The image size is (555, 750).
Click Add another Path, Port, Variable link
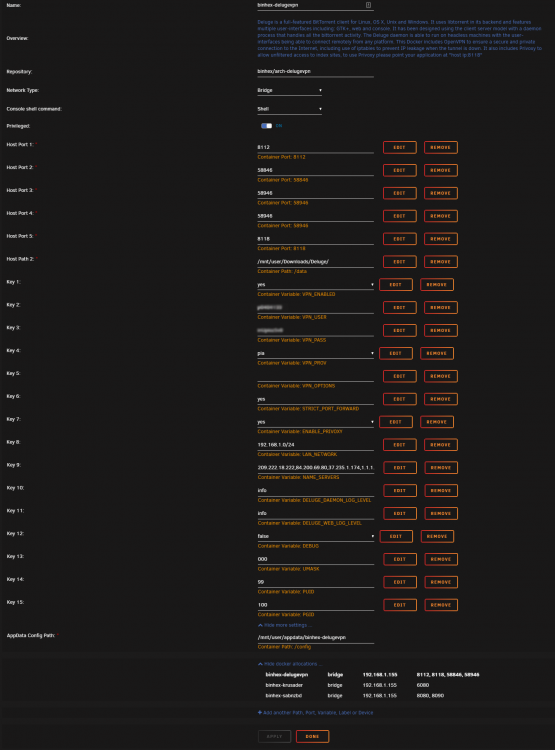coord(315,713)
